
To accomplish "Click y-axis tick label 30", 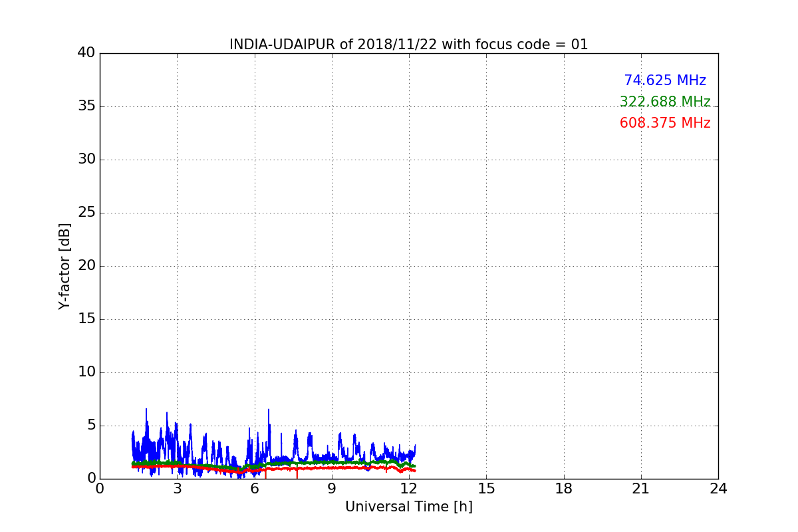I will (86, 160).
